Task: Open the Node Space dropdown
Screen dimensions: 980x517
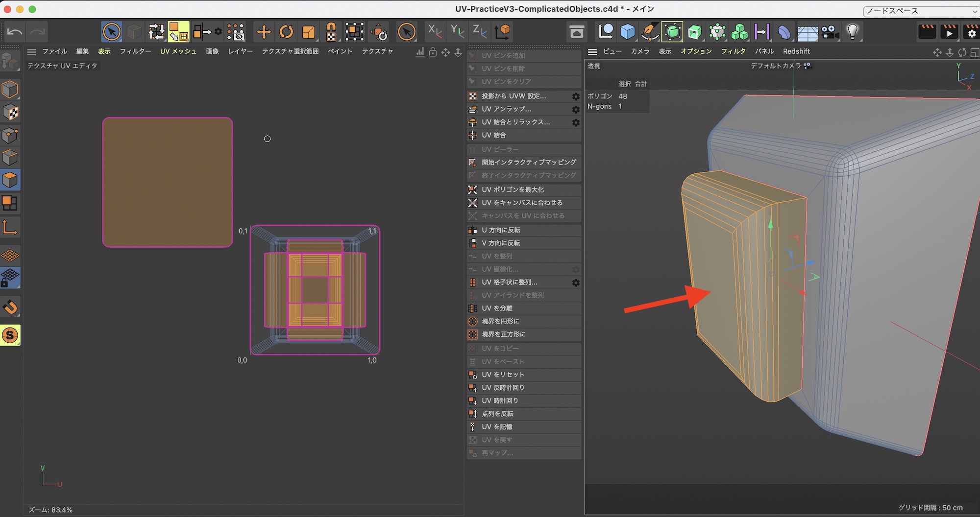Action: 921,11
